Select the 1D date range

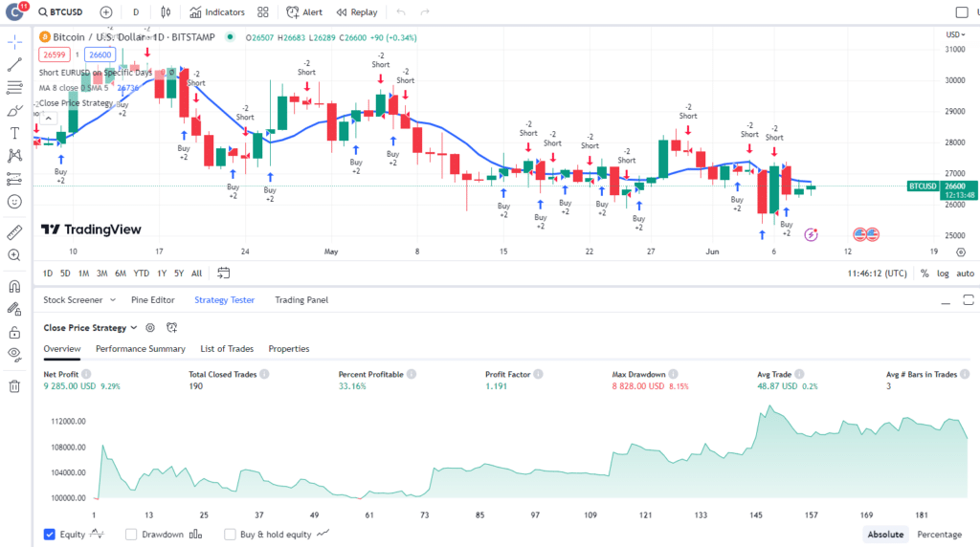pyautogui.click(x=48, y=273)
